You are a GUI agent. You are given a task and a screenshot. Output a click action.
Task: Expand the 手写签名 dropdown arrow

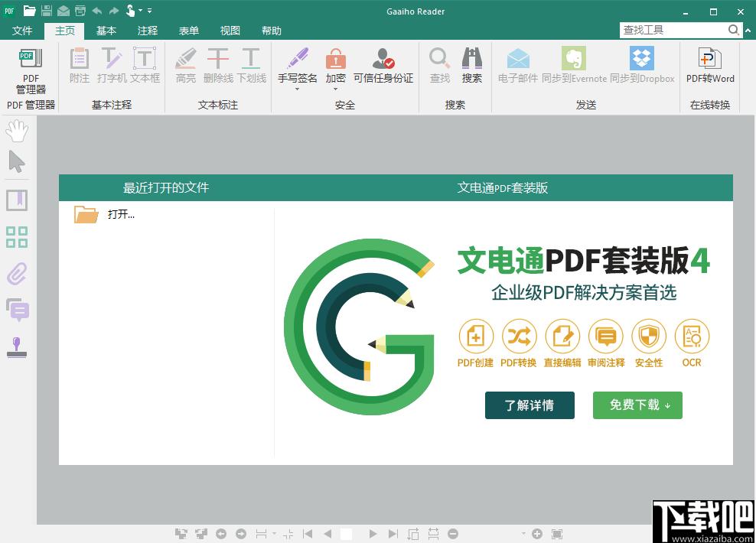pyautogui.click(x=297, y=89)
